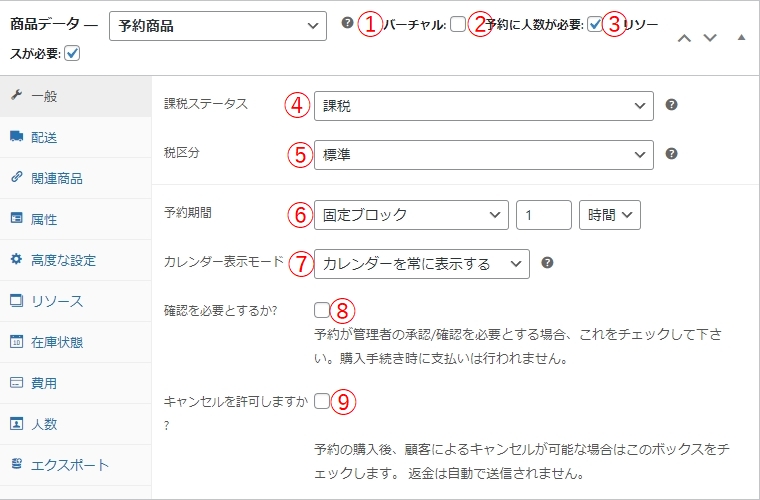The image size is (760, 500).
Task: Click the help icon next to 税区分
Action: [x=672, y=154]
